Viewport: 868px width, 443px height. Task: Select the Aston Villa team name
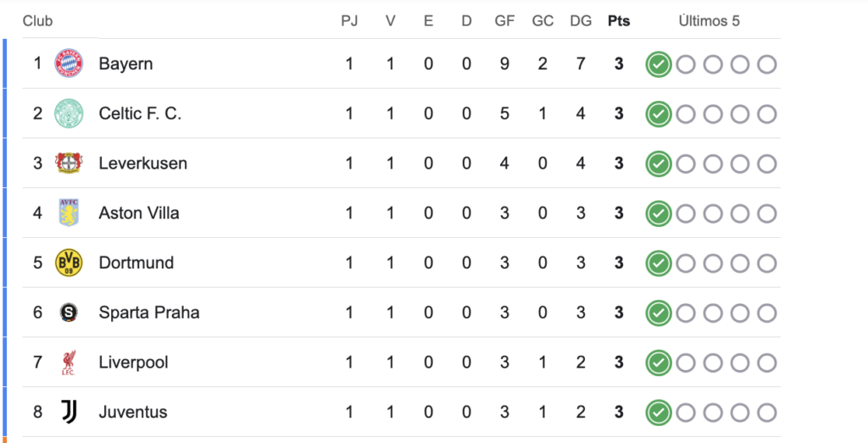coord(139,213)
